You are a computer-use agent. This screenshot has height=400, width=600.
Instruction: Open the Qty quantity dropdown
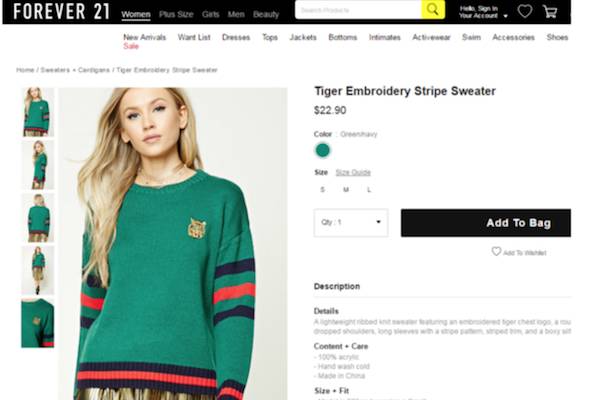tap(351, 223)
